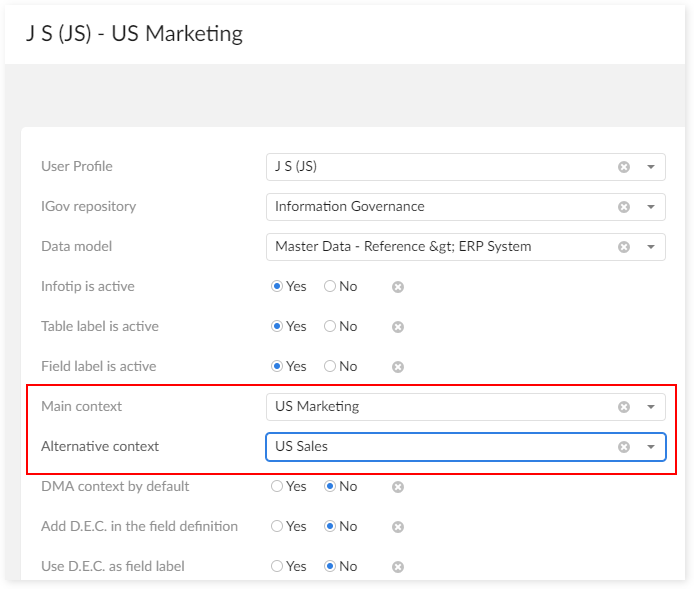This screenshot has width=694, height=589.
Task: Reset DMA context by default option
Action: click(397, 487)
